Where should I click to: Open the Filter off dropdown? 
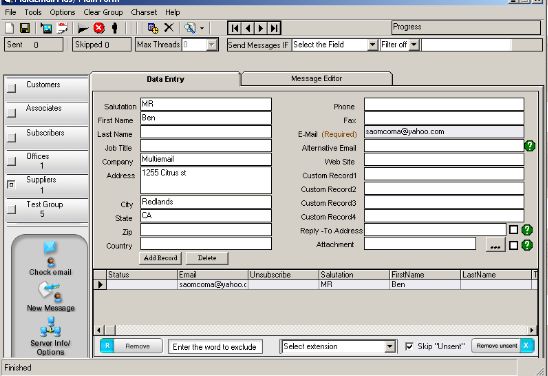[x=414, y=45]
